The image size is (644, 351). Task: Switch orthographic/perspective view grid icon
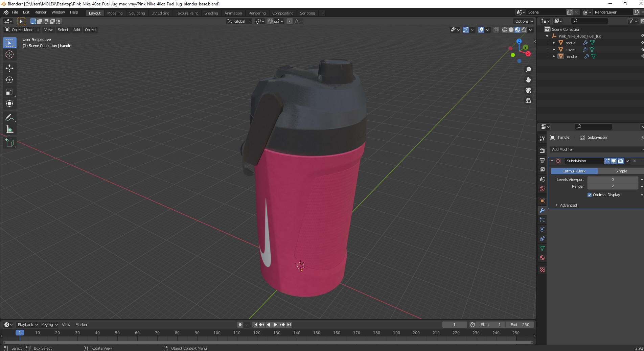(528, 101)
